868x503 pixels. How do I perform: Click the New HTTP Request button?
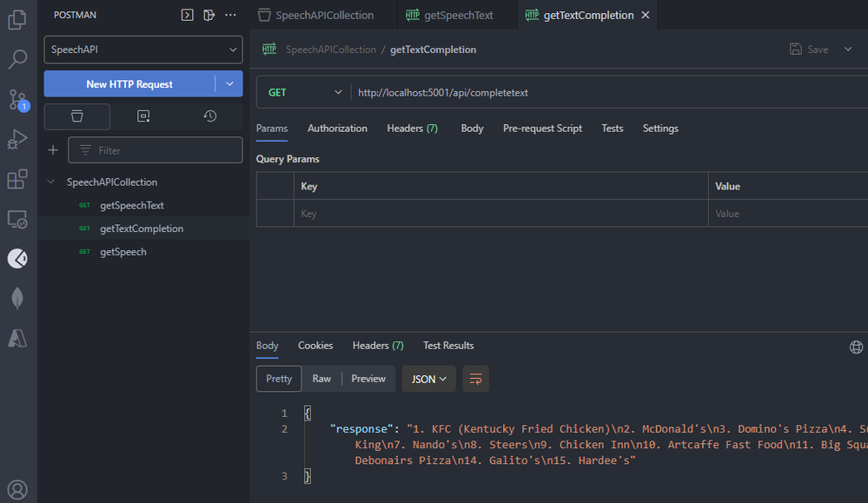coord(129,84)
